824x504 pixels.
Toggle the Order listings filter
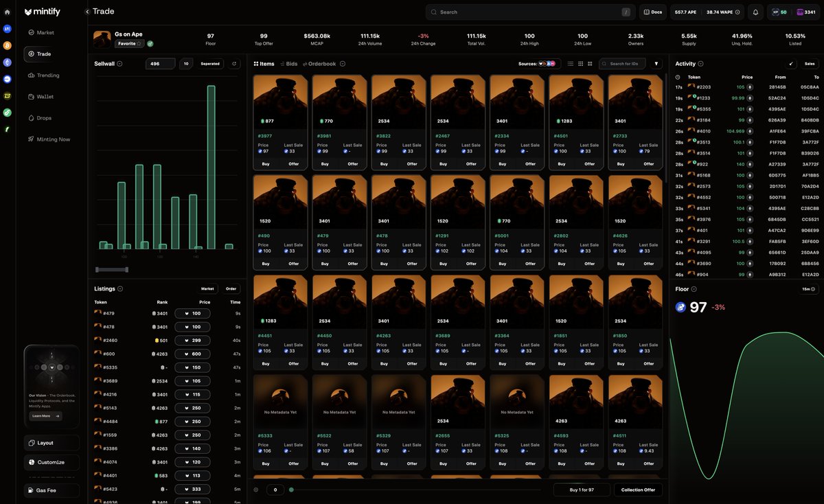231,289
